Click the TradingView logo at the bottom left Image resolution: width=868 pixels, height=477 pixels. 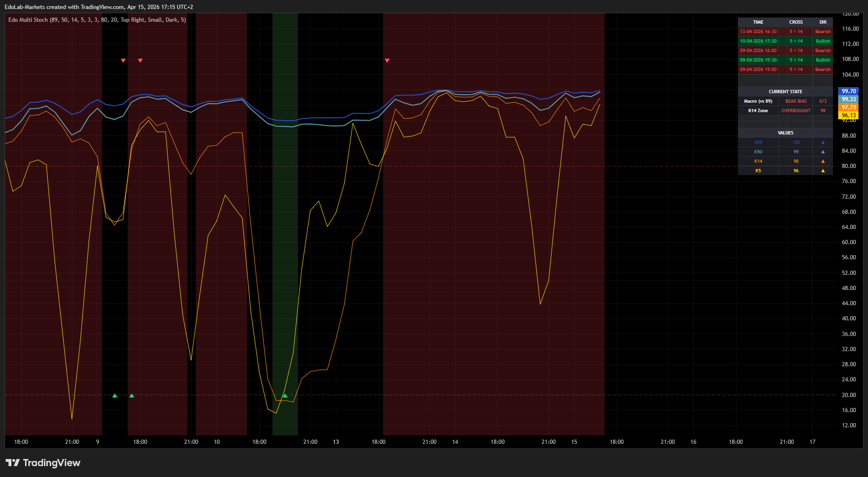[x=43, y=463]
